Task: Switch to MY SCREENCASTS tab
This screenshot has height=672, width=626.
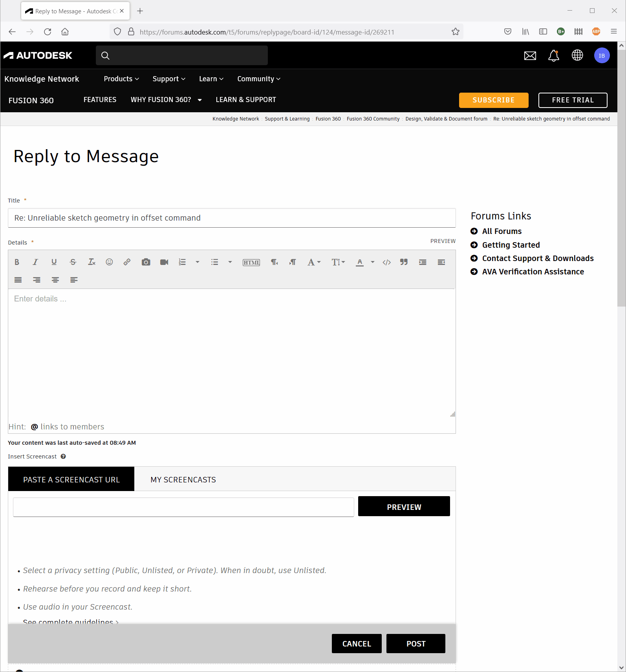Action: [183, 480]
